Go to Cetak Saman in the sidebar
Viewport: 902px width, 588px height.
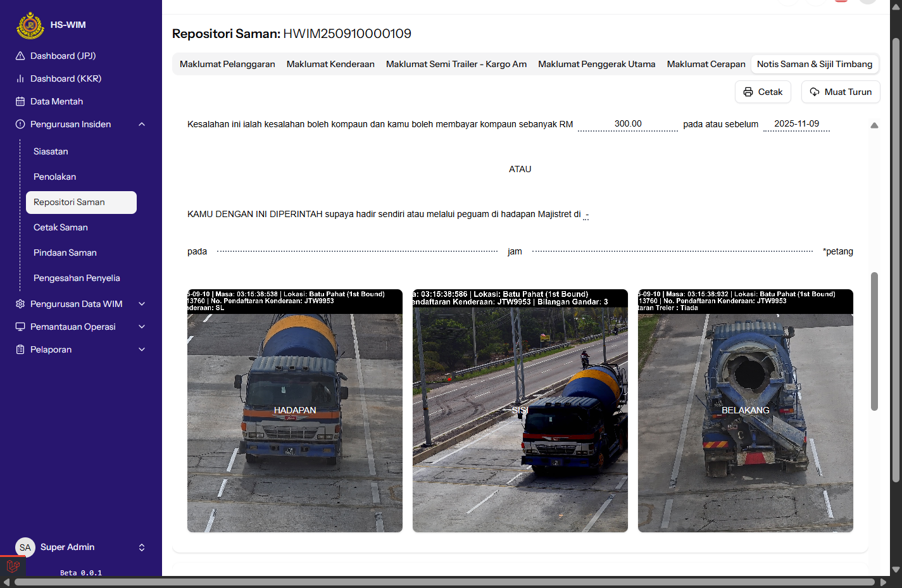tap(61, 227)
